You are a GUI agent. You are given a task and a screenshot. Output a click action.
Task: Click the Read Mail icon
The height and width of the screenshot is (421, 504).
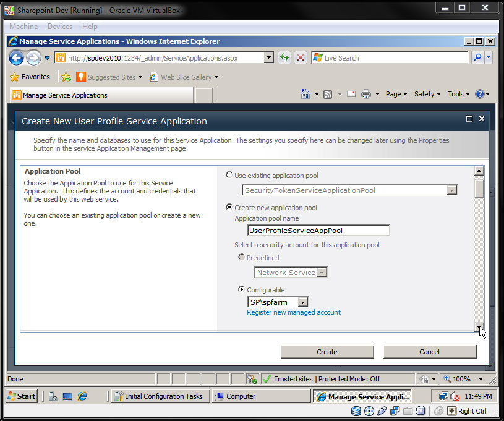[351, 94]
